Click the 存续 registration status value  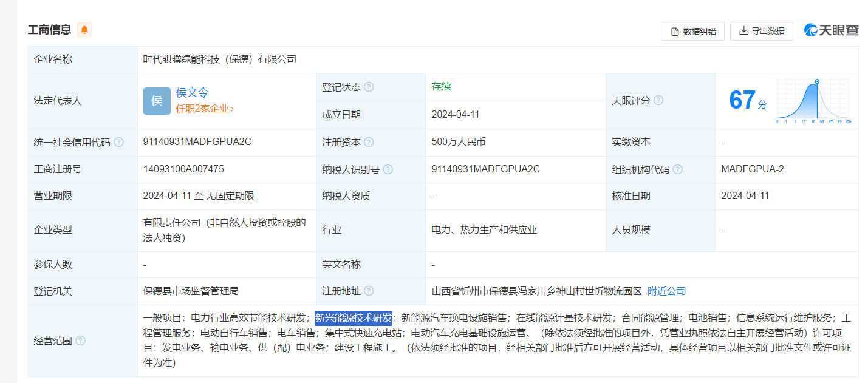click(441, 86)
